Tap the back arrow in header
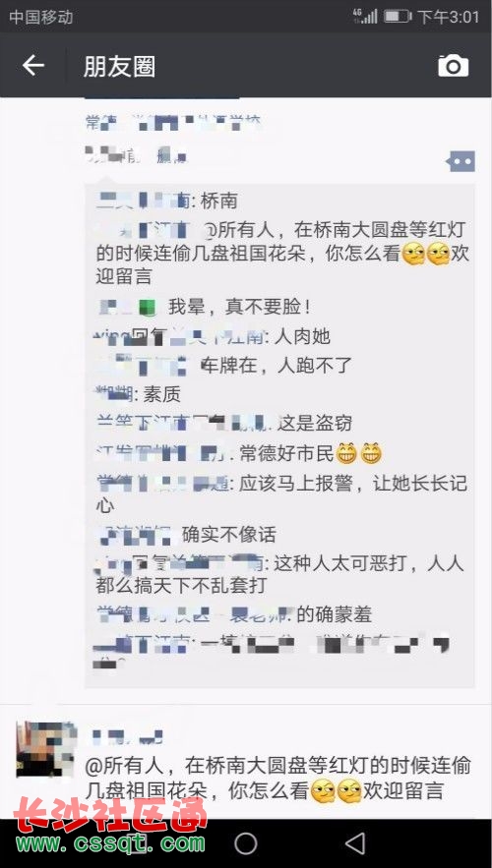 (x=33, y=66)
